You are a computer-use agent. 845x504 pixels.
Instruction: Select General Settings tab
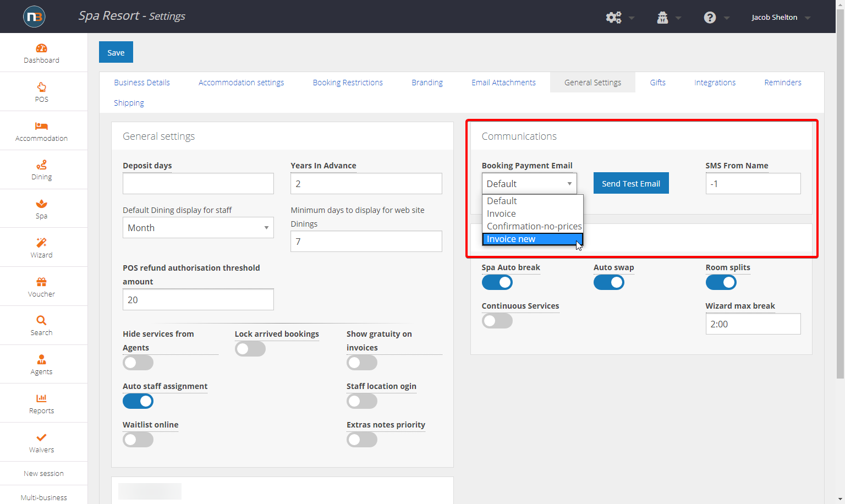592,83
